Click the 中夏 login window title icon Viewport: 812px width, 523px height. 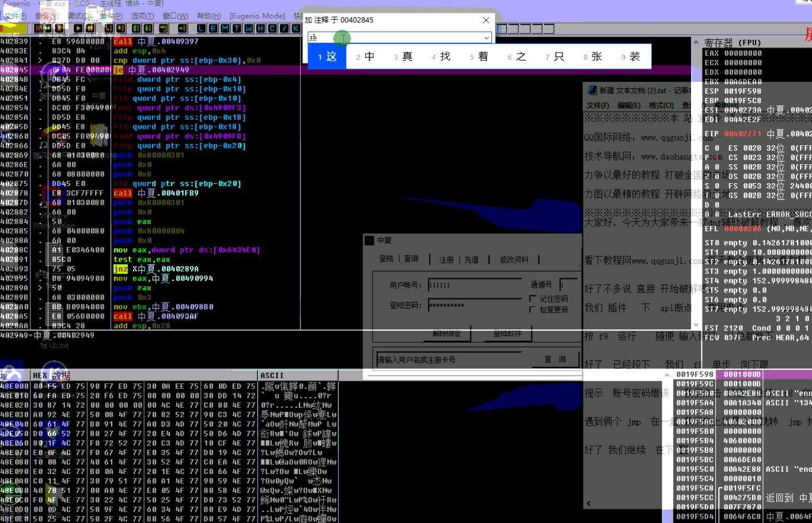coord(370,240)
